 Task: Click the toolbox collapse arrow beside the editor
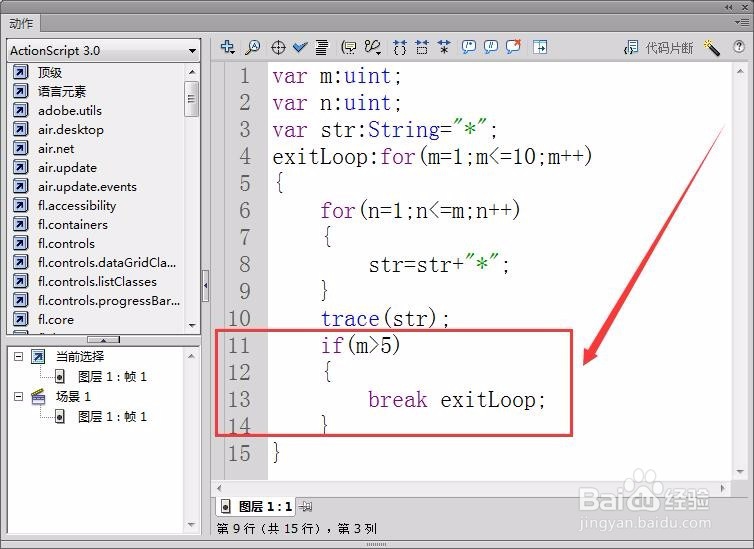[205, 285]
